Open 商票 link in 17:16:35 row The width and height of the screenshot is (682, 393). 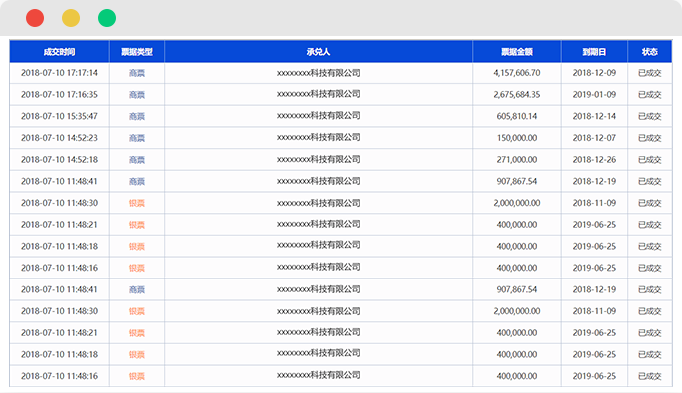pos(137,95)
